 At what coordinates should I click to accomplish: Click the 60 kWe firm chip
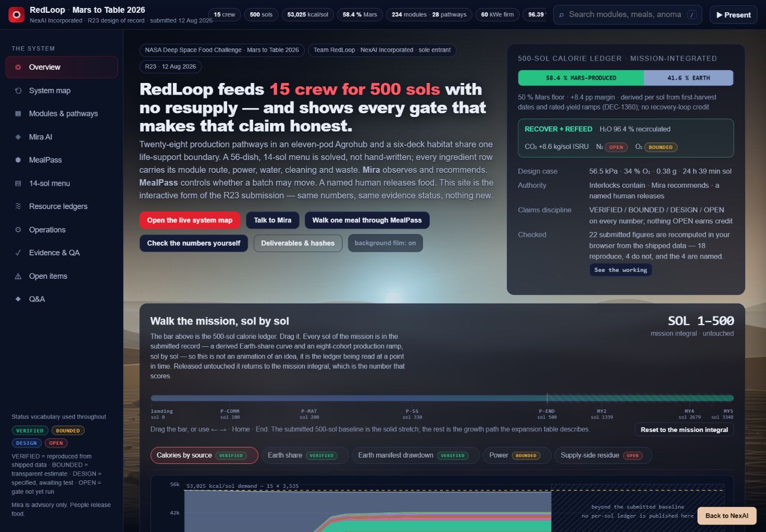pyautogui.click(x=497, y=14)
